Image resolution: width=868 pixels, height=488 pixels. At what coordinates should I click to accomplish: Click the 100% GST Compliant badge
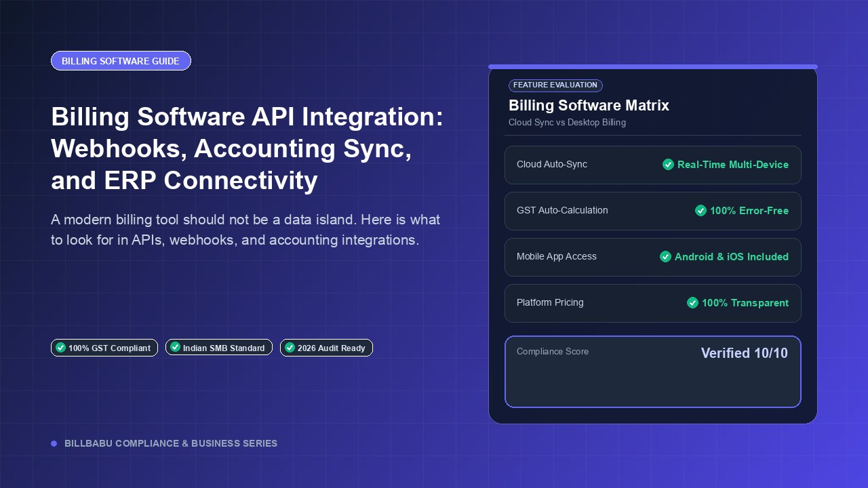pos(104,348)
